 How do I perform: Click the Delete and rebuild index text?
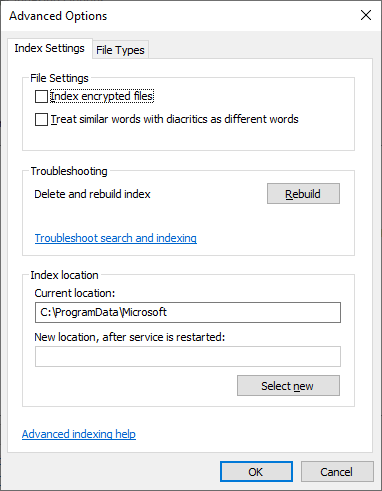(92, 194)
